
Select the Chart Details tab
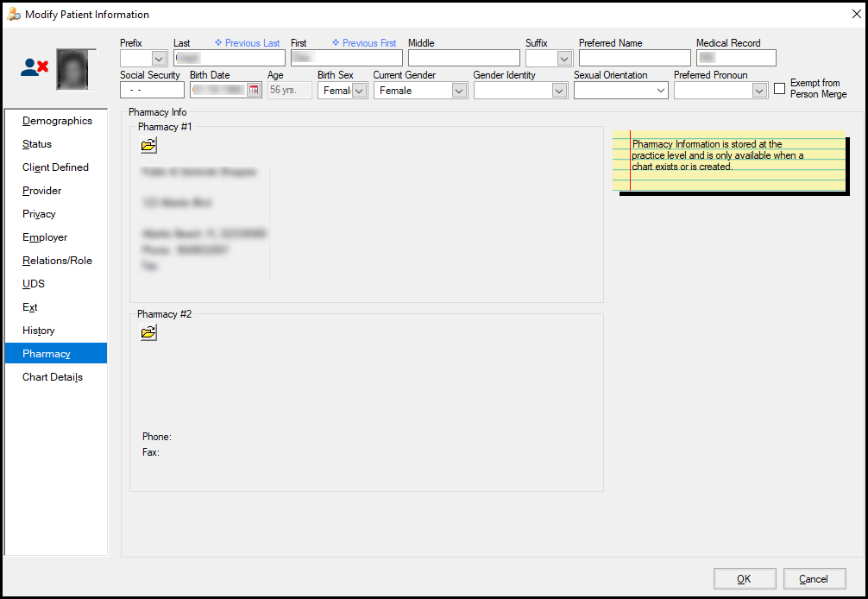53,377
